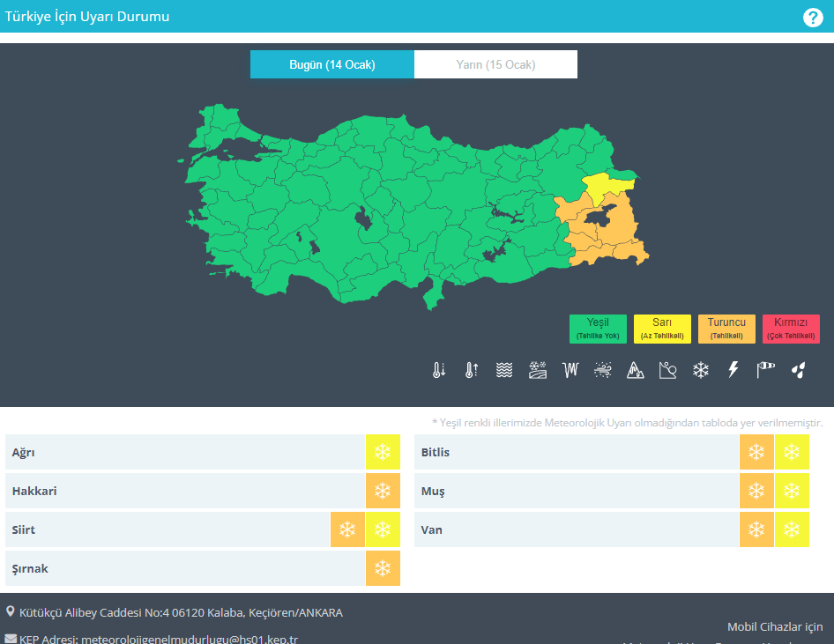The width and height of the screenshot is (834, 644).
Task: Click the avalanche mountain warning icon
Action: pos(635,371)
